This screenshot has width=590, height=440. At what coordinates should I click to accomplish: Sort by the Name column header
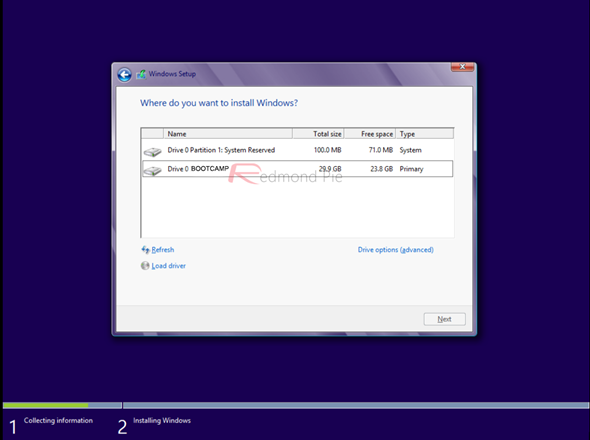[228, 134]
